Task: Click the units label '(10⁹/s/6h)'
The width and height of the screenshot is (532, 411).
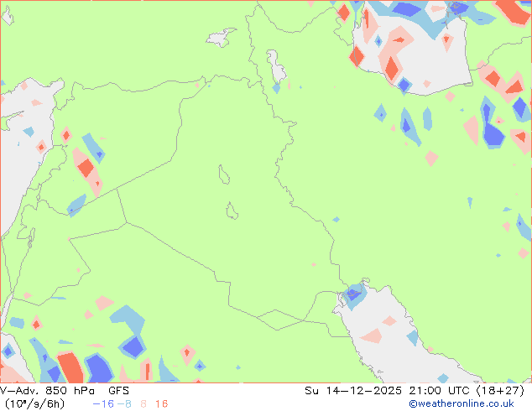Action: [x=34, y=403]
